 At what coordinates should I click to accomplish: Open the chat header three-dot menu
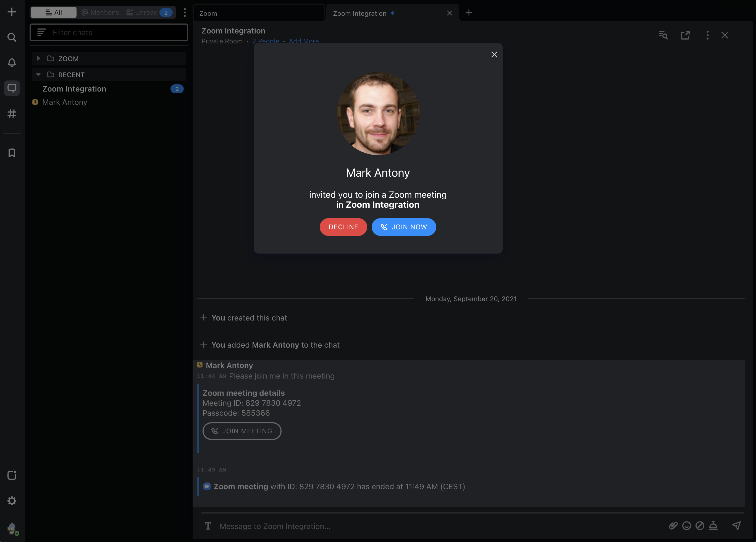pos(707,35)
